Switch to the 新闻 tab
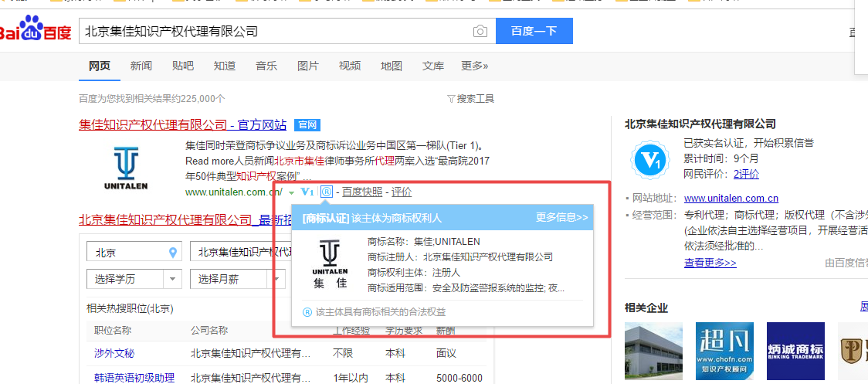 click(141, 66)
